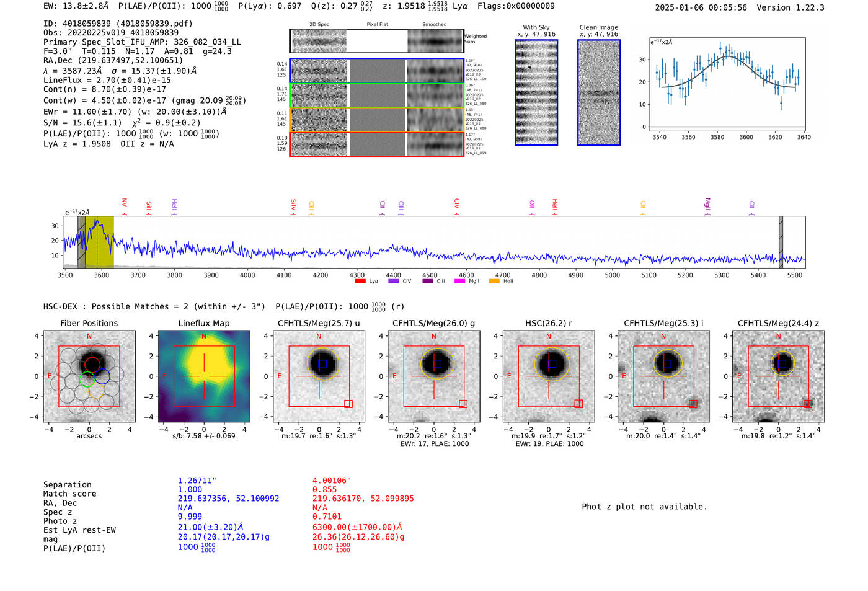The width and height of the screenshot is (868, 591).
Task: Click the HeII orange legend swatch
Action: (x=494, y=281)
